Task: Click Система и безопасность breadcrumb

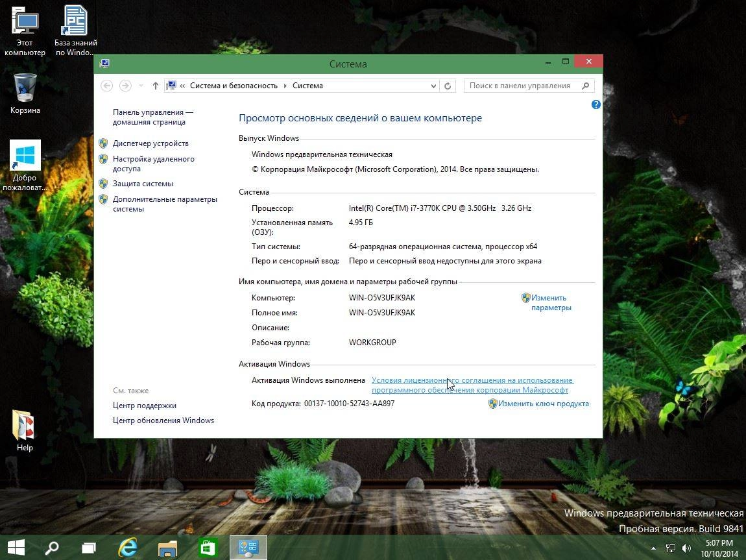Action: pos(234,86)
